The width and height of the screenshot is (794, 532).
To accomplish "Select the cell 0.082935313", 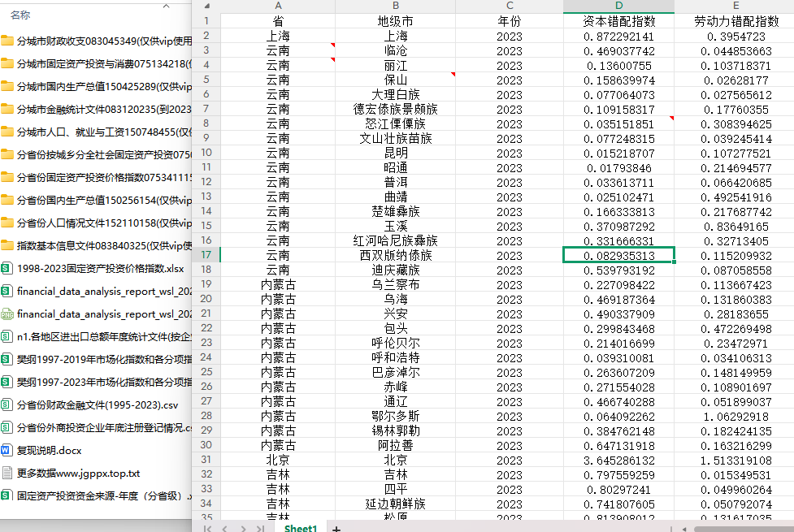I will coord(618,256).
